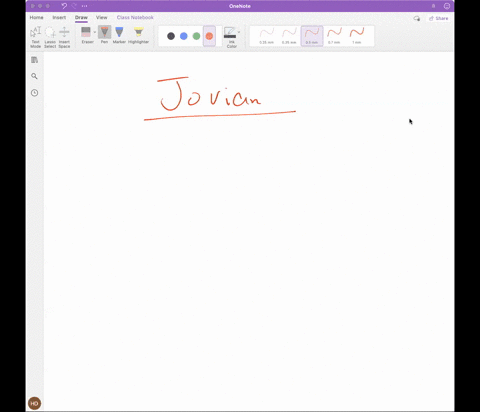Viewport: 480px width, 412px height.
Task: Click the Share button
Action: 439,18
